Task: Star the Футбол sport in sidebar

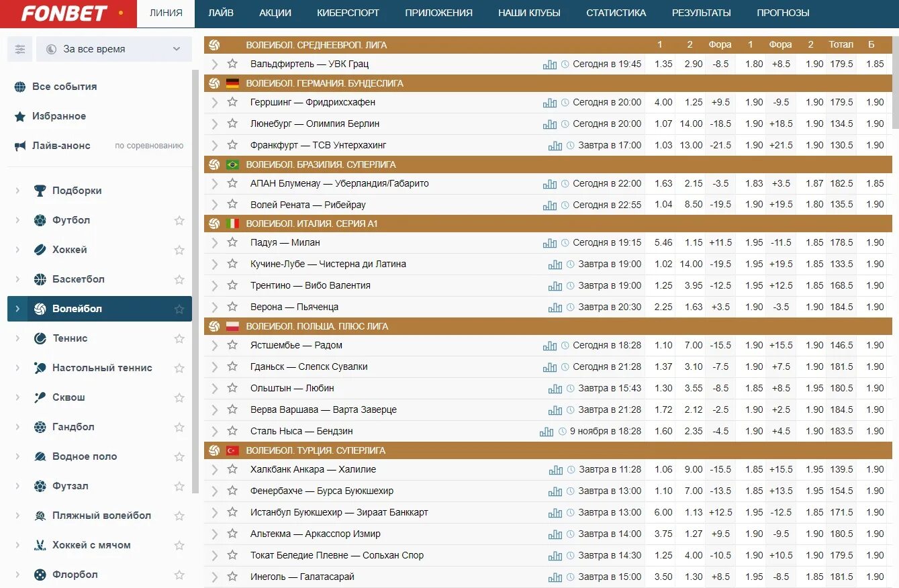Action: pyautogui.click(x=179, y=220)
